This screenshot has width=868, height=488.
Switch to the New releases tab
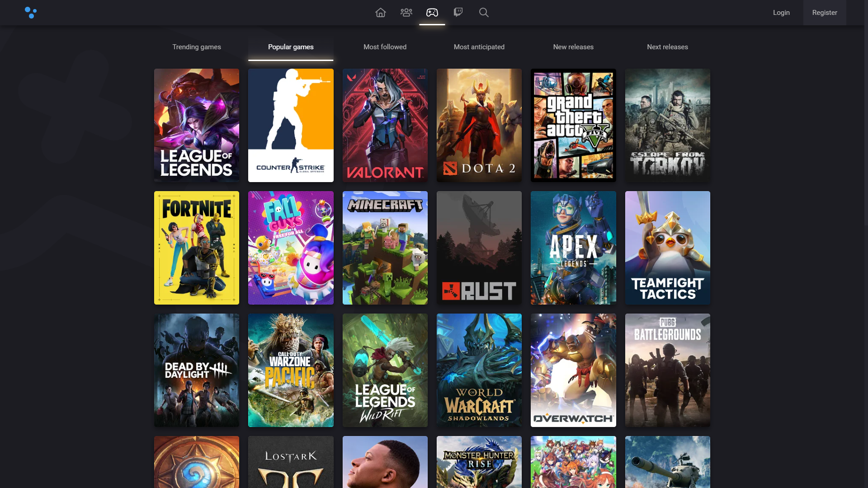tap(573, 47)
